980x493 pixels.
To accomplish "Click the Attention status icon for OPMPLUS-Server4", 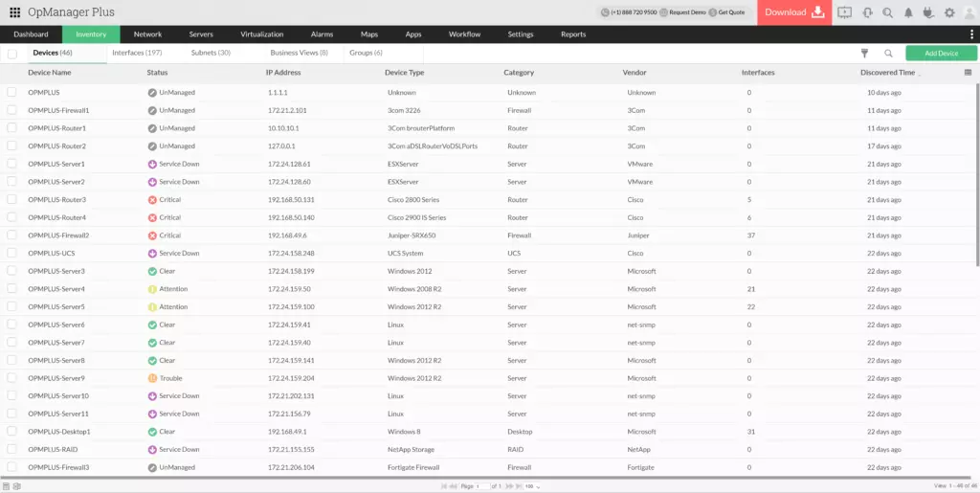I will click(152, 289).
